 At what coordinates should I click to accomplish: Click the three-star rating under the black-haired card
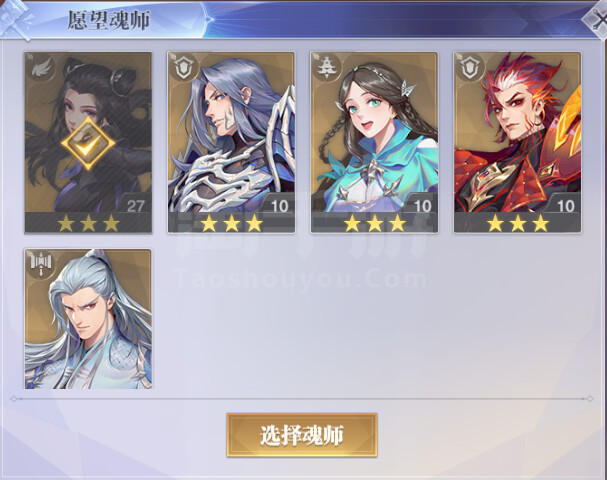(x=88, y=223)
